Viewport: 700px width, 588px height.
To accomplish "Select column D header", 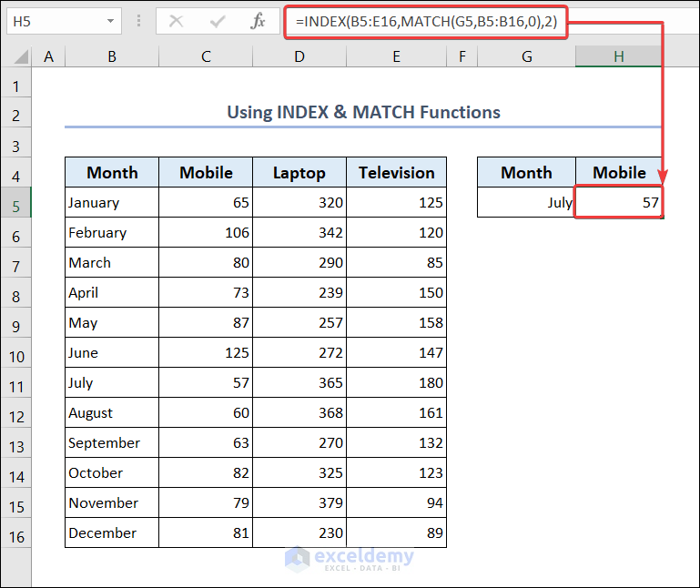I will (299, 56).
